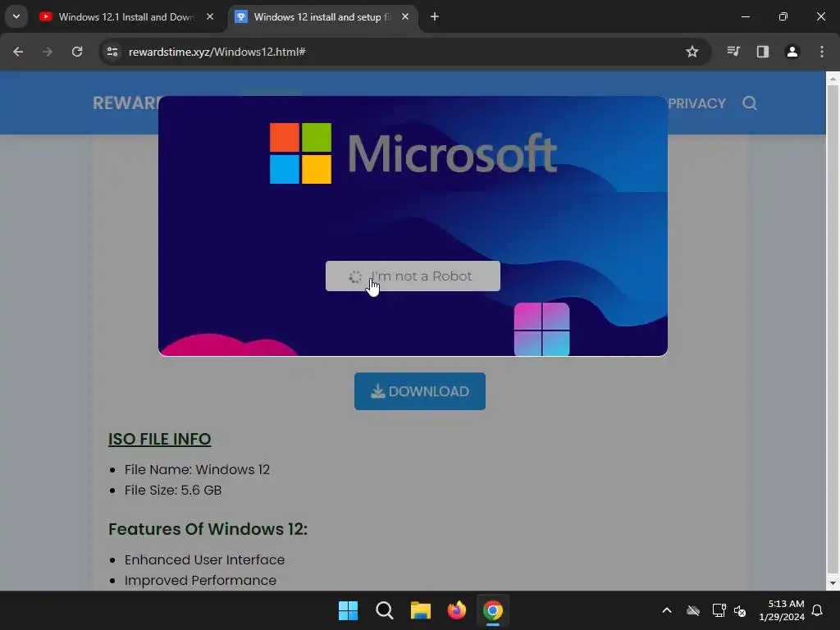Launch Firefox from the taskbar
Viewport: 840px width, 630px height.
(x=456, y=610)
